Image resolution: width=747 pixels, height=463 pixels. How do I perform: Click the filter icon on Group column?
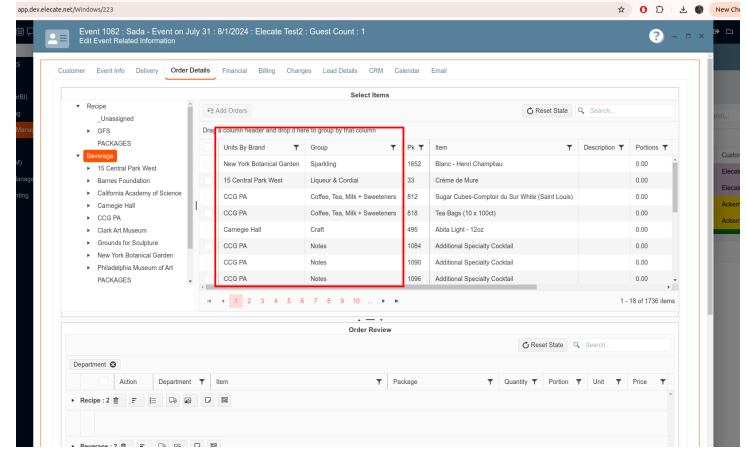point(393,147)
